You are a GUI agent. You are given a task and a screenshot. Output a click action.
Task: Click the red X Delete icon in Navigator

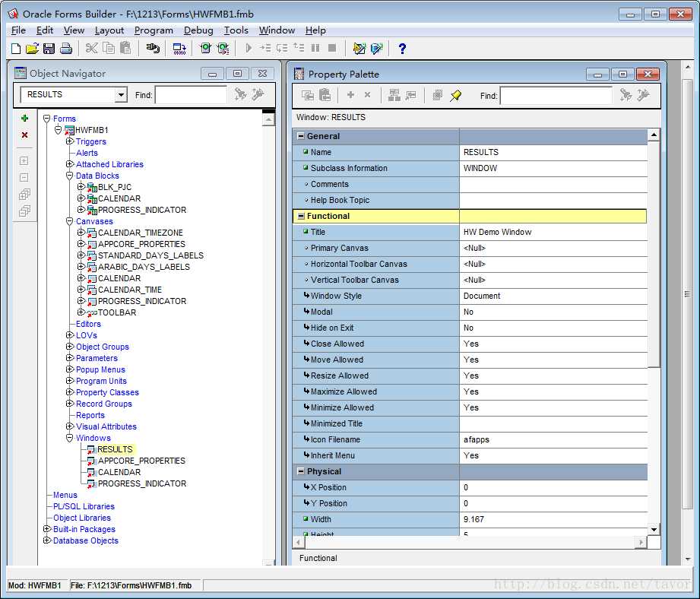point(25,135)
